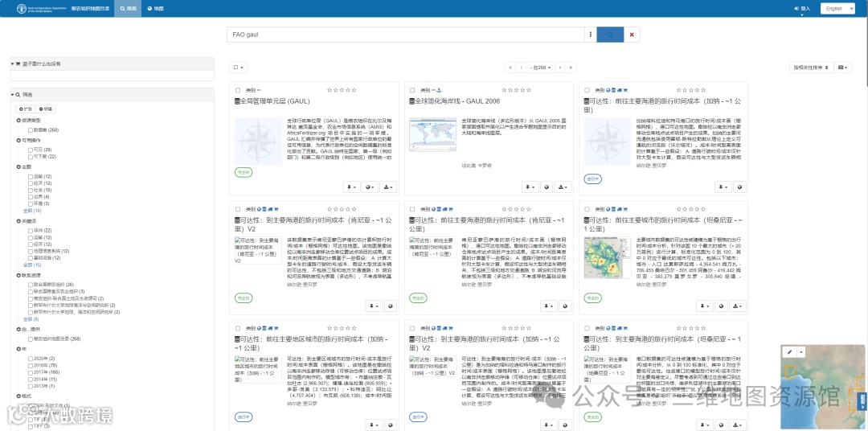Click shopping cart icon on 加纳 海港 card header
The height and width of the screenshot is (431, 868).
[x=625, y=90]
